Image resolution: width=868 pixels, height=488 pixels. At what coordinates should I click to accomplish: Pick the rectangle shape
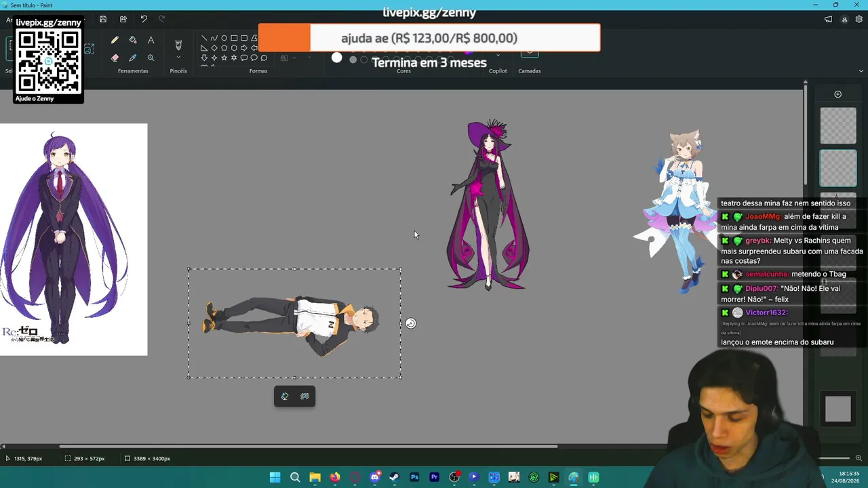234,38
